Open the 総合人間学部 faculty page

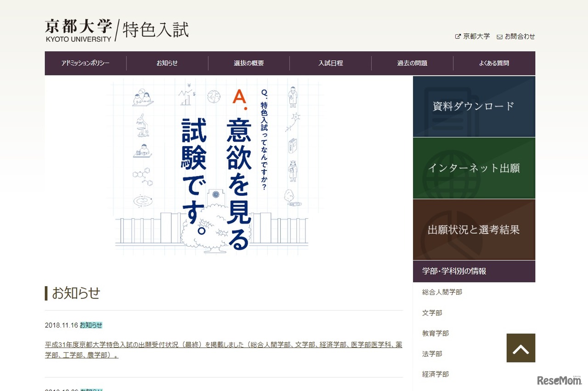[442, 292]
